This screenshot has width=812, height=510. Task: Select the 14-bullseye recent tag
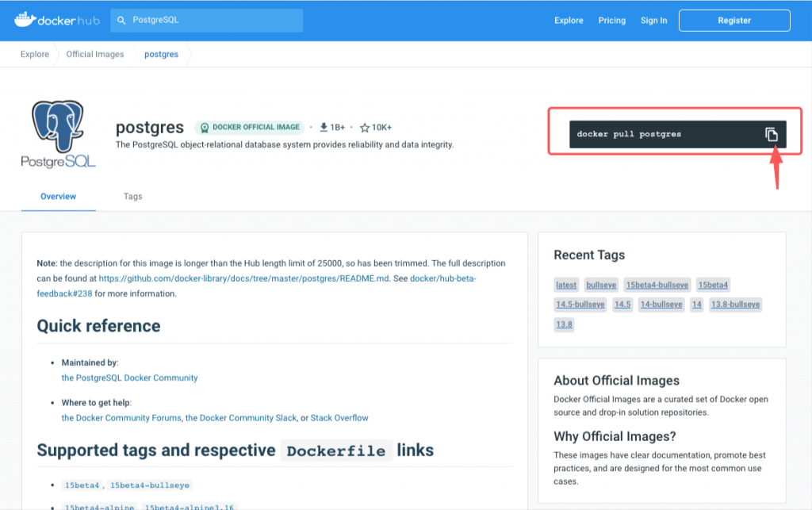coord(661,305)
